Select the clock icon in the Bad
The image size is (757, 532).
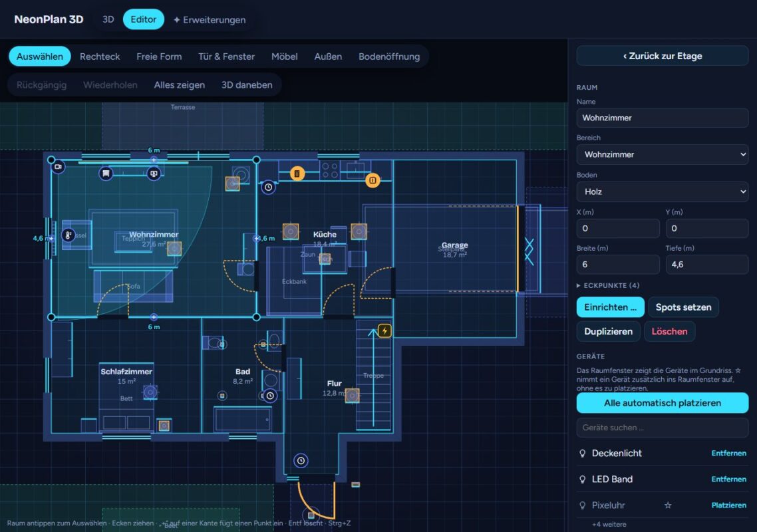click(270, 396)
